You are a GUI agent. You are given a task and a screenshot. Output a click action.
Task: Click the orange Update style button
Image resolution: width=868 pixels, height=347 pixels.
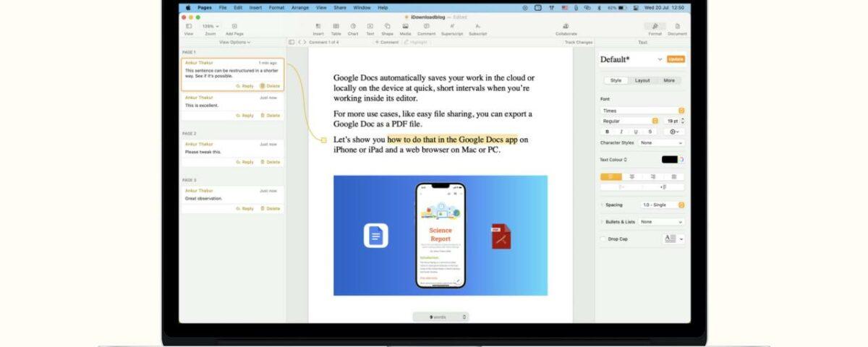coord(676,59)
